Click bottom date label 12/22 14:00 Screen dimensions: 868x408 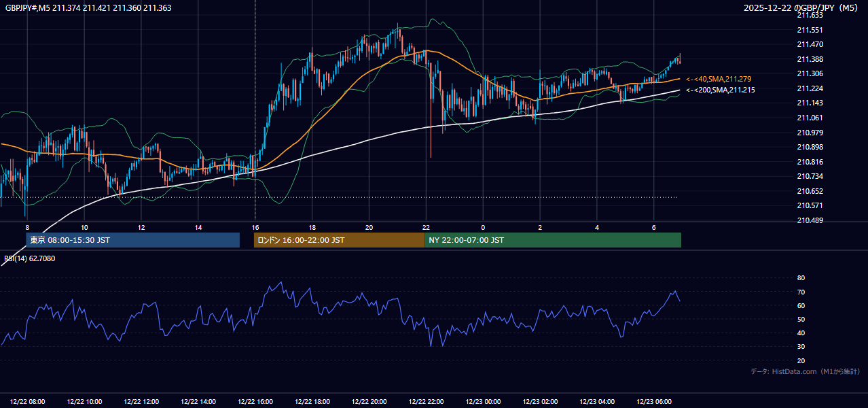(x=199, y=402)
